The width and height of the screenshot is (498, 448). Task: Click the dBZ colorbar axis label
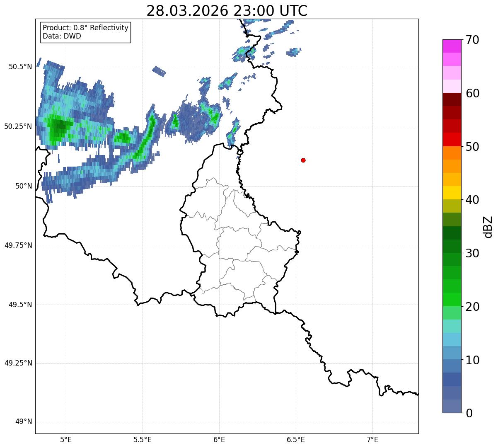point(488,227)
